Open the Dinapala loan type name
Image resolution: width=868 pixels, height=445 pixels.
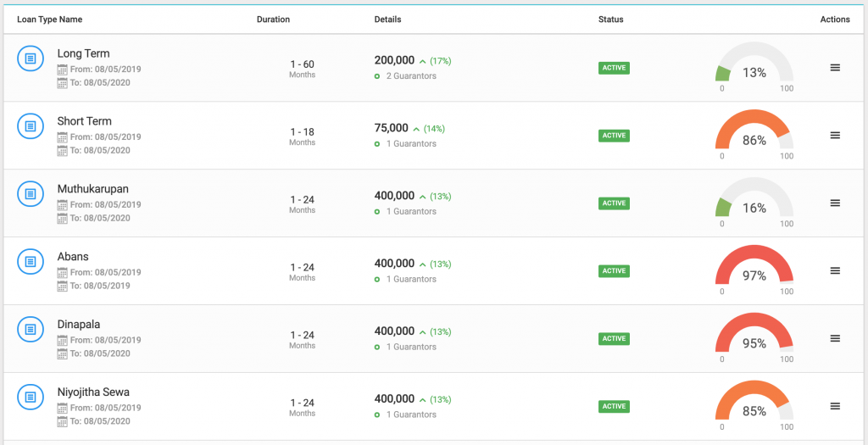point(79,325)
